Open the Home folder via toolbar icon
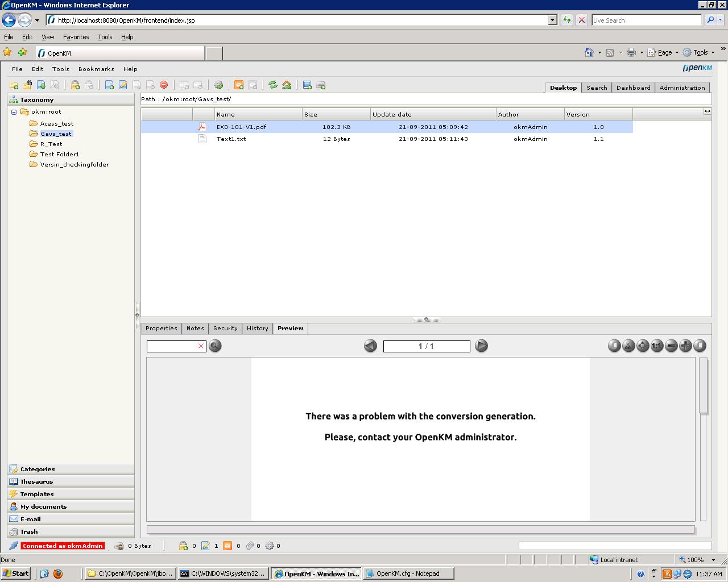This screenshot has height=582, width=728. click(287, 85)
